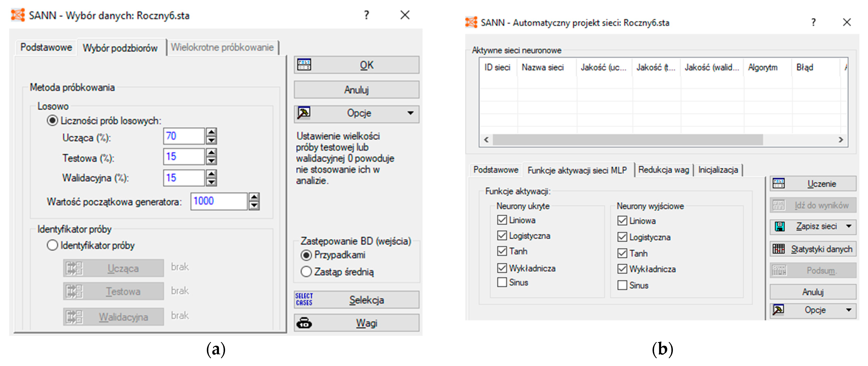The width and height of the screenshot is (868, 366).
Task: Select the Zastąp średnią radio option
Action: [x=306, y=271]
